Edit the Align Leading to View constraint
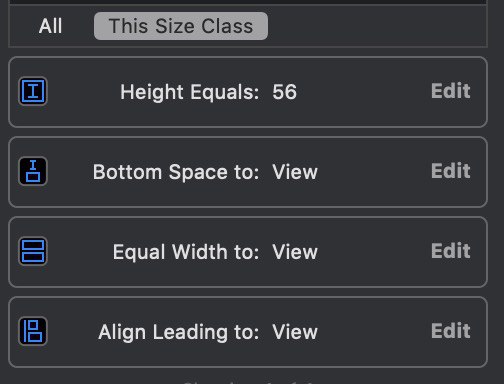This screenshot has width=504, height=384. pos(451,331)
